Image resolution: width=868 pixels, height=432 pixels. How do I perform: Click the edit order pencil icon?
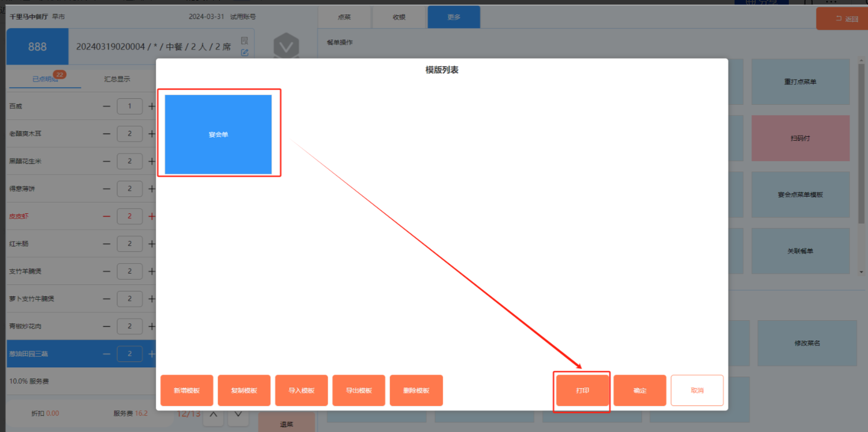[245, 53]
